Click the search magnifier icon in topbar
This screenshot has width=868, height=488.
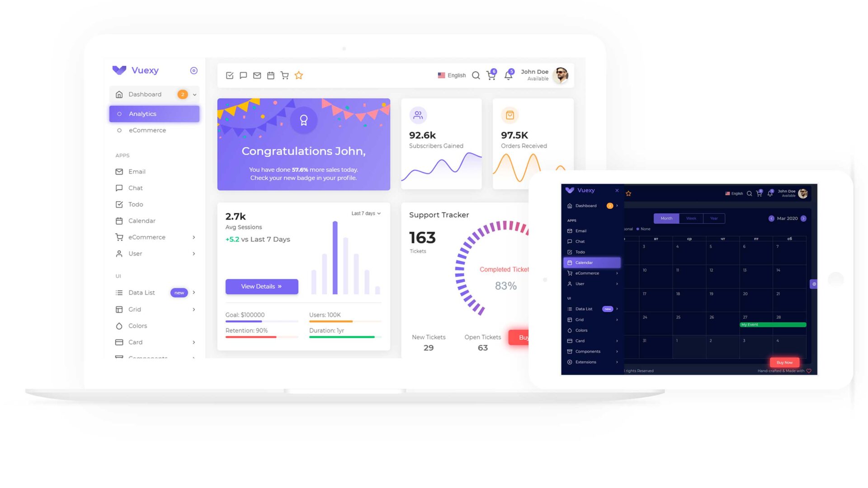pos(476,75)
